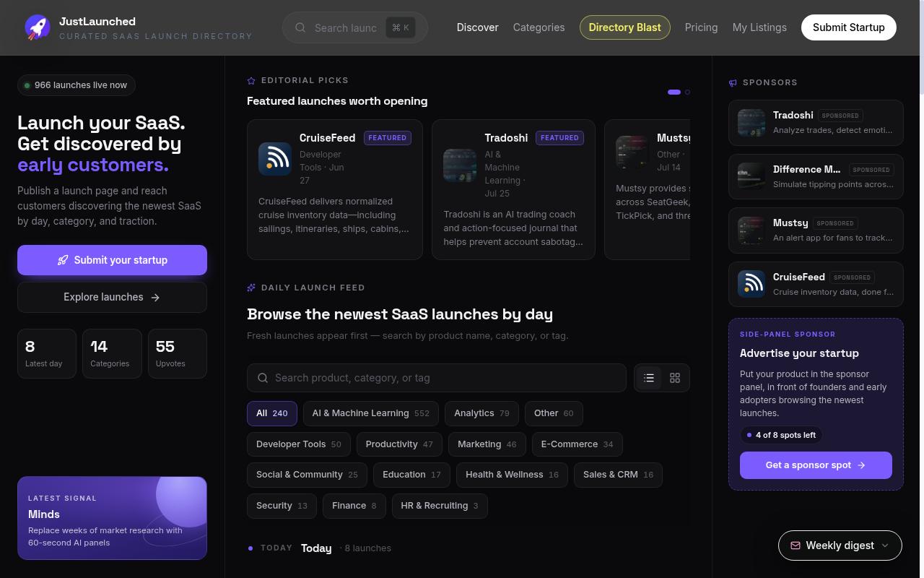Click the rocket icon on Submit your startup
Screen dimensions: 924x578
point(63,260)
